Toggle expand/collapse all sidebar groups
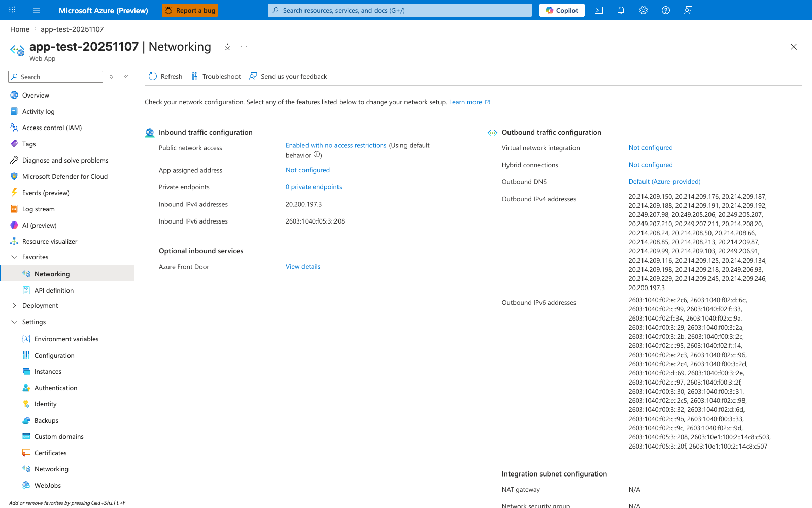 [111, 77]
